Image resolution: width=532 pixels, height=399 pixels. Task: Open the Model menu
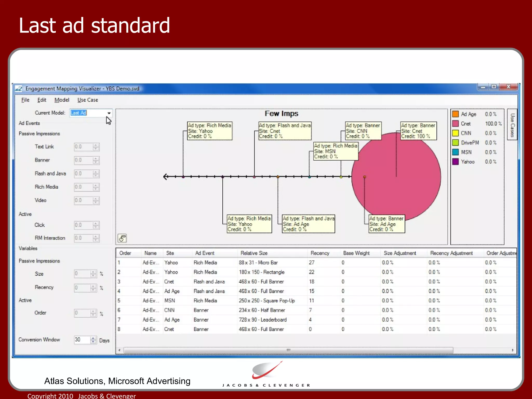click(62, 100)
